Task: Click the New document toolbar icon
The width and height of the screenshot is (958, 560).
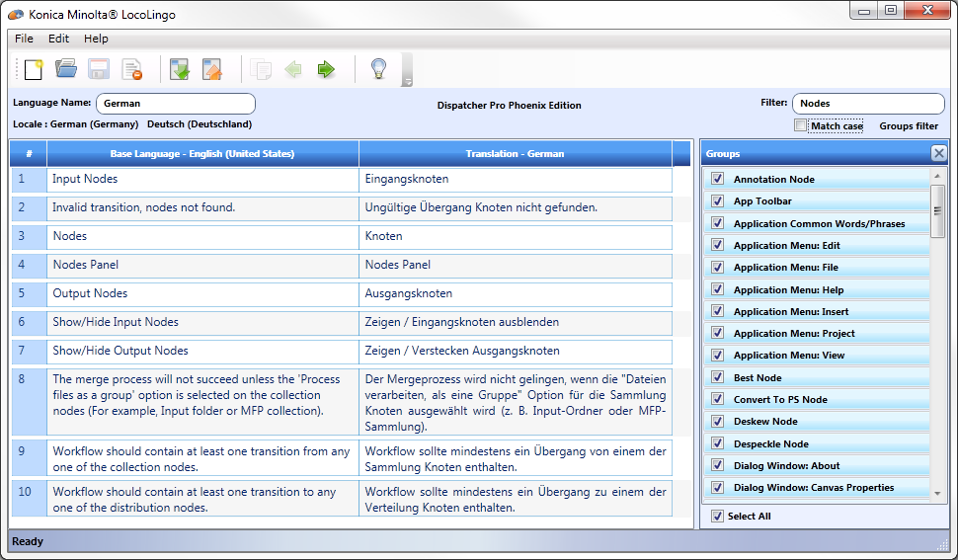Action: coord(34,69)
